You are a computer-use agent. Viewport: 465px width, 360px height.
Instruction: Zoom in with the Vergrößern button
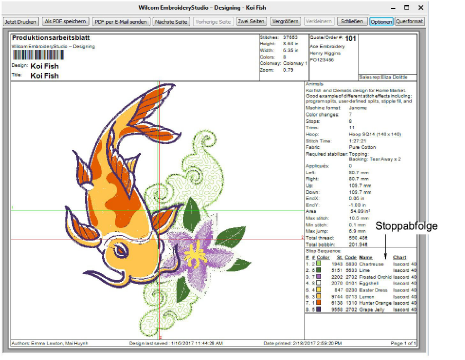(285, 21)
